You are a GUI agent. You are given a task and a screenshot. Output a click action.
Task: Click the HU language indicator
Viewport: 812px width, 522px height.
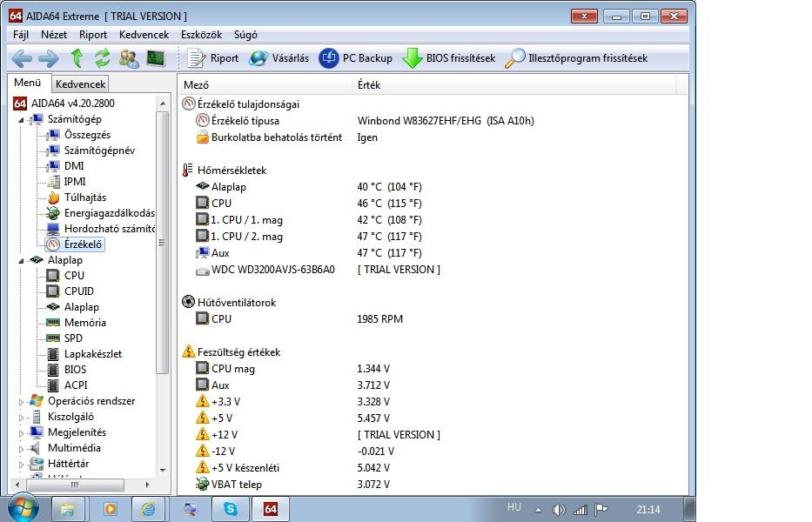[514, 507]
